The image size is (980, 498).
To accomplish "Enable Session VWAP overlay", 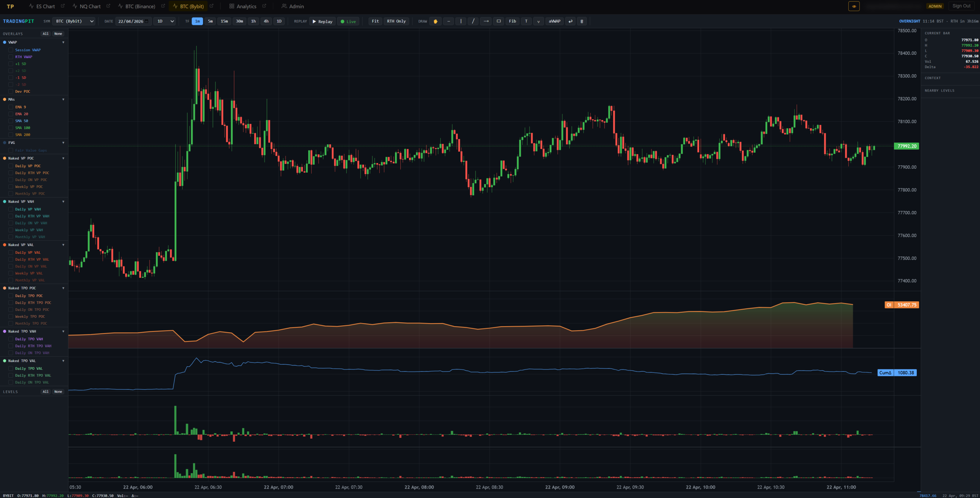I will [x=11, y=50].
